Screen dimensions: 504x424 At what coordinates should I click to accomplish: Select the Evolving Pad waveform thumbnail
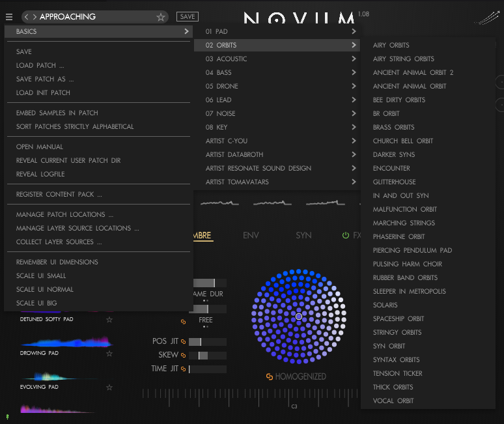tap(58, 376)
